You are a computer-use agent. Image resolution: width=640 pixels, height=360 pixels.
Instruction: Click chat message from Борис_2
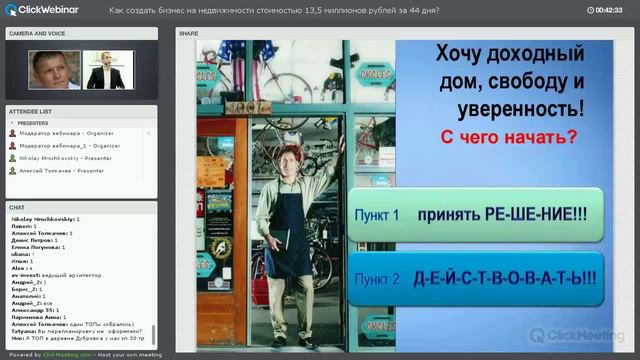27,289
